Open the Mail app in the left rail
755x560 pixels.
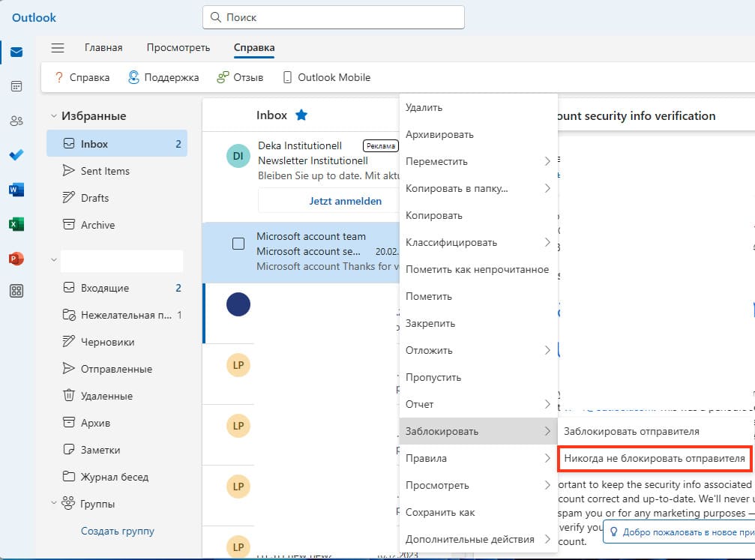(x=16, y=52)
